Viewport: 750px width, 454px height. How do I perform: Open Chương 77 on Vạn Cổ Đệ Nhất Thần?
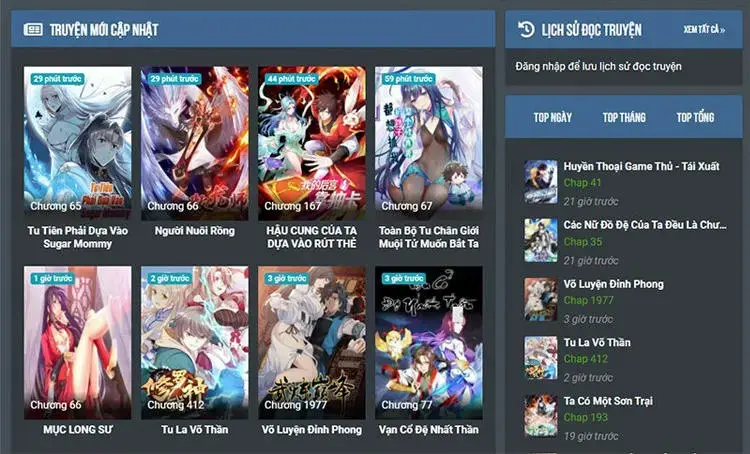click(407, 405)
